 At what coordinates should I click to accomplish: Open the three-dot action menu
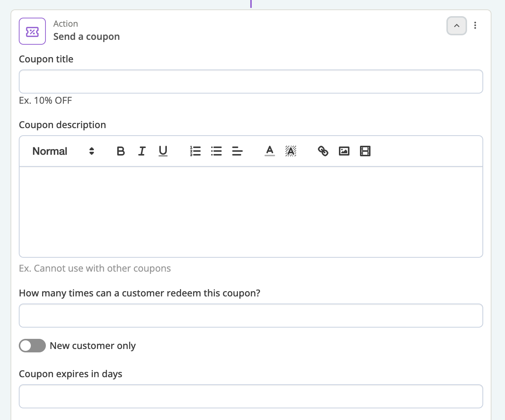click(475, 26)
